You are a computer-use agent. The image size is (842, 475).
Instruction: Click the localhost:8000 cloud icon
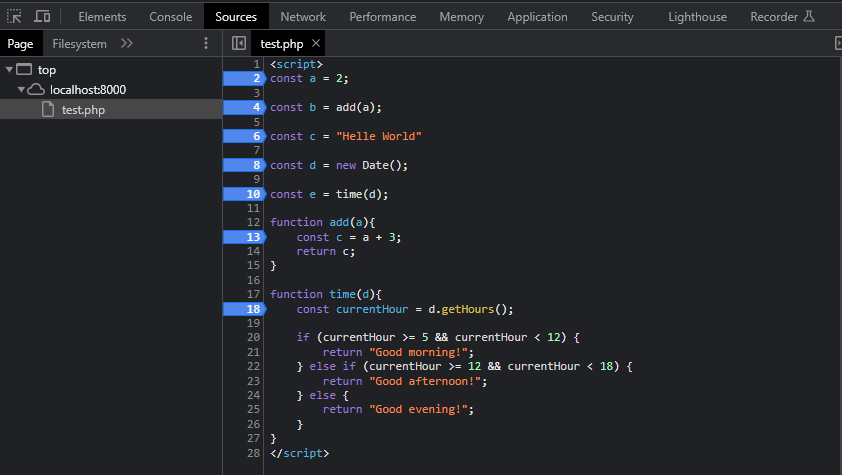(x=37, y=90)
